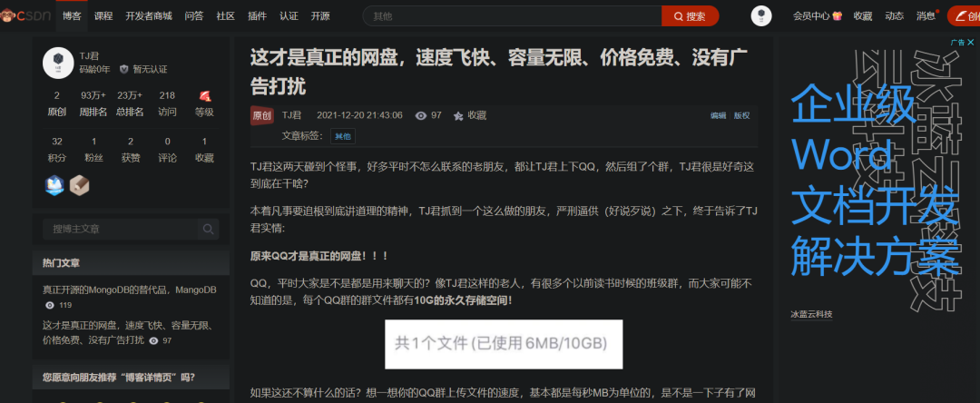Click the star 收藏 button under title
This screenshot has height=403, width=980.
point(469,115)
